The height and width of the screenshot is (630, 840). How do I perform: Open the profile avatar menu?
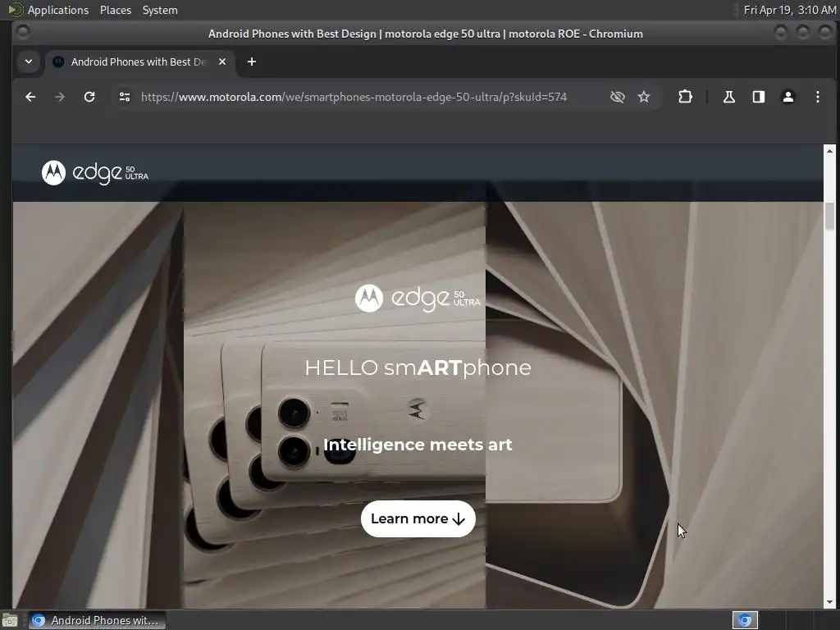click(788, 97)
